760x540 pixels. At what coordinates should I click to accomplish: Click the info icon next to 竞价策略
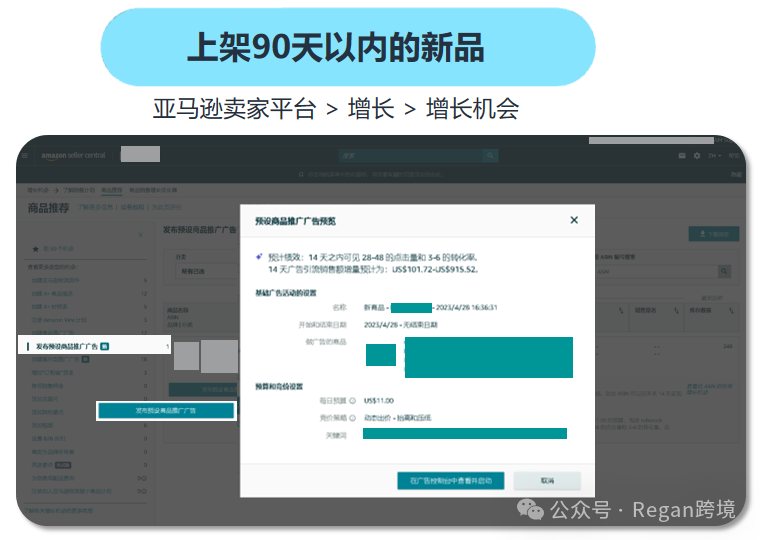(x=353, y=418)
